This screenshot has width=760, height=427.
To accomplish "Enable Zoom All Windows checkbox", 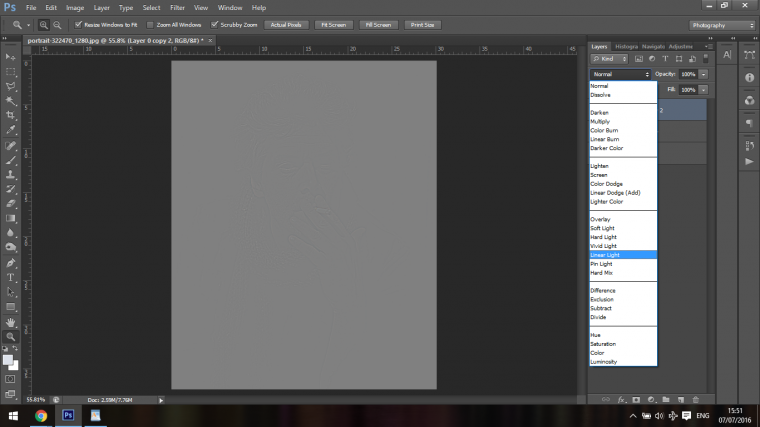I will pos(150,25).
